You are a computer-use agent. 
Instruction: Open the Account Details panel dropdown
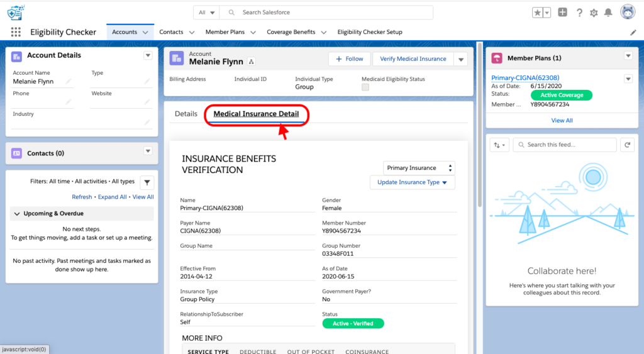(148, 55)
